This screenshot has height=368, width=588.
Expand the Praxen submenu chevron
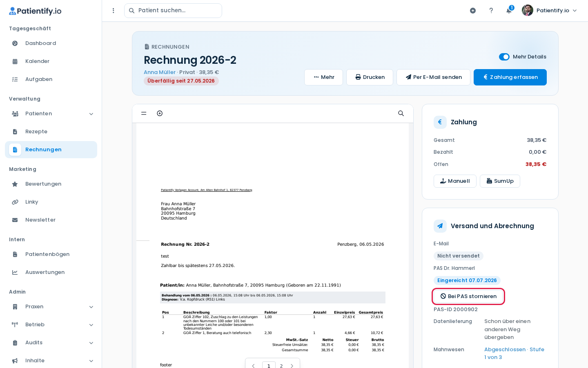click(91, 307)
